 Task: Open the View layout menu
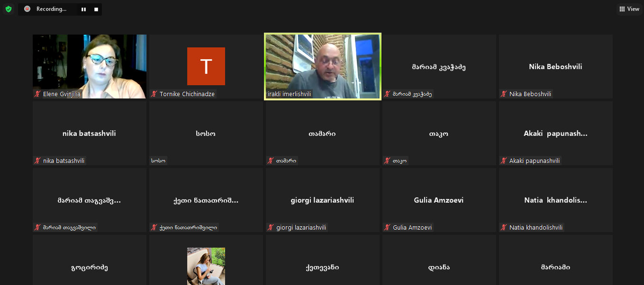click(x=629, y=9)
